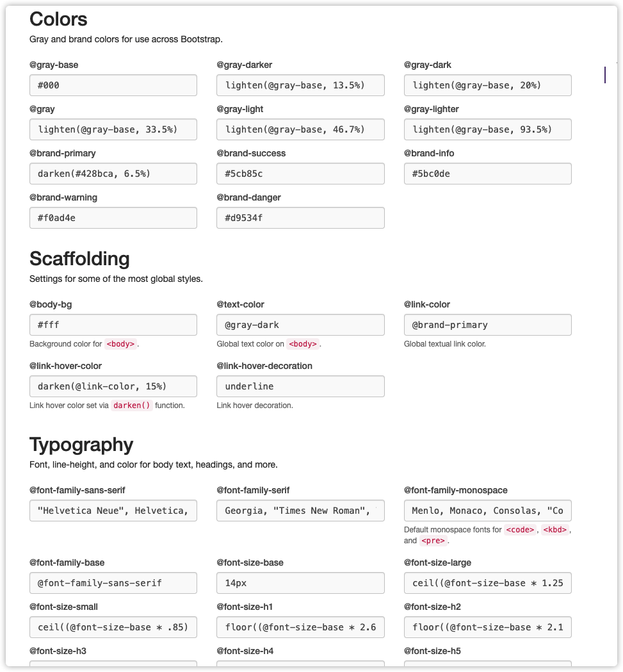
Task: Click the @brand-warning color field
Action: point(113,218)
